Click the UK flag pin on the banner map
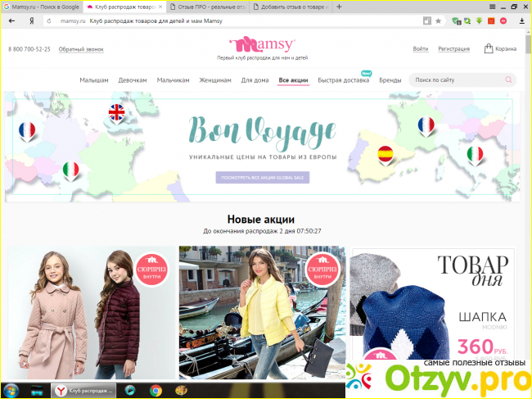The height and width of the screenshot is (399, 532). [117, 113]
